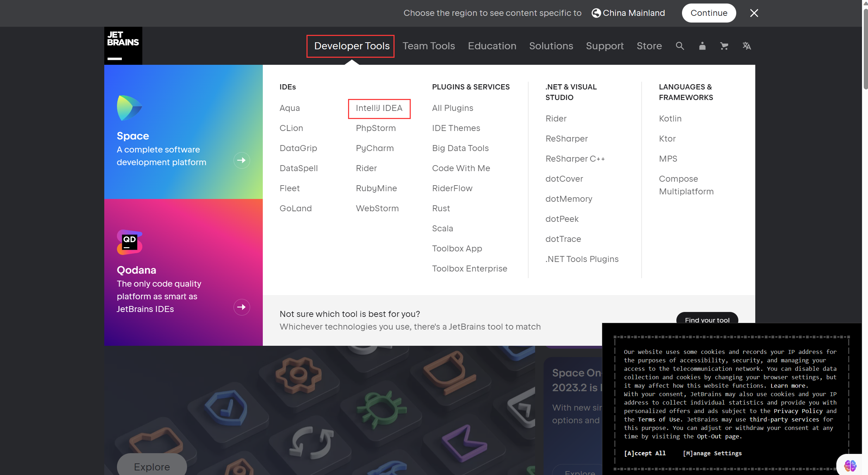This screenshot has height=475, width=868.
Task: Open the site search magnifier icon
Action: click(x=680, y=46)
